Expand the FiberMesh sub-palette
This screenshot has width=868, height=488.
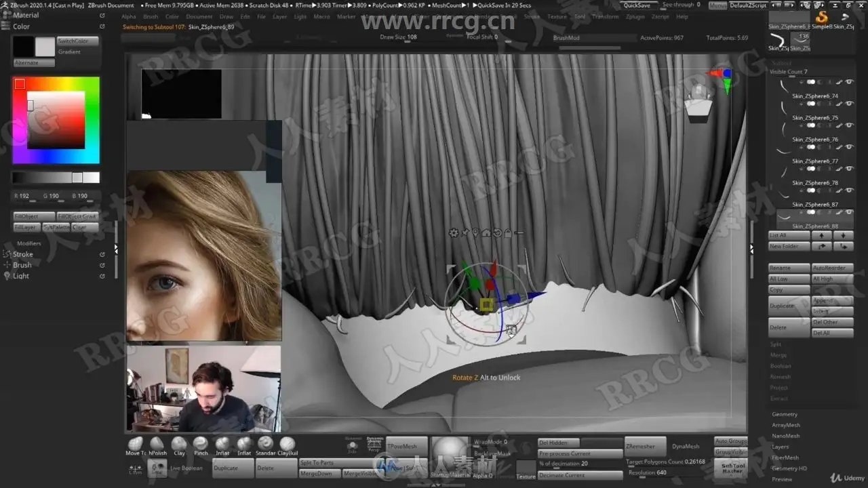[785, 457]
